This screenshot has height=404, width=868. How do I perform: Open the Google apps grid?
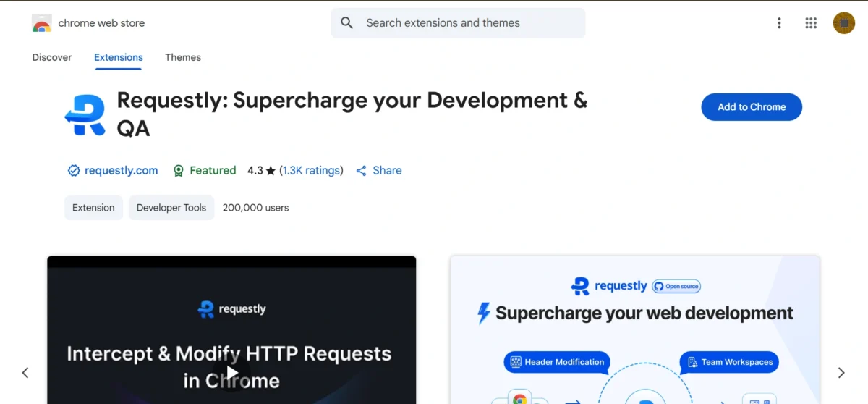[x=811, y=23]
